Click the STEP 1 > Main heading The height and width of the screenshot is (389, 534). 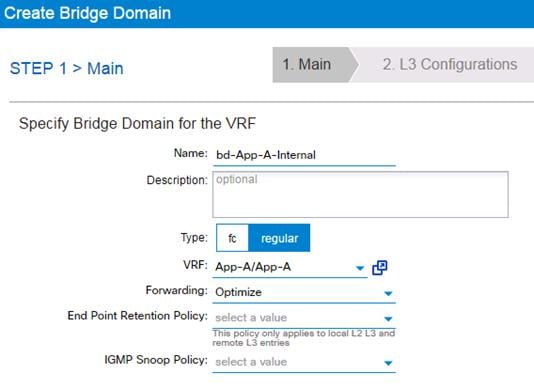coord(67,68)
